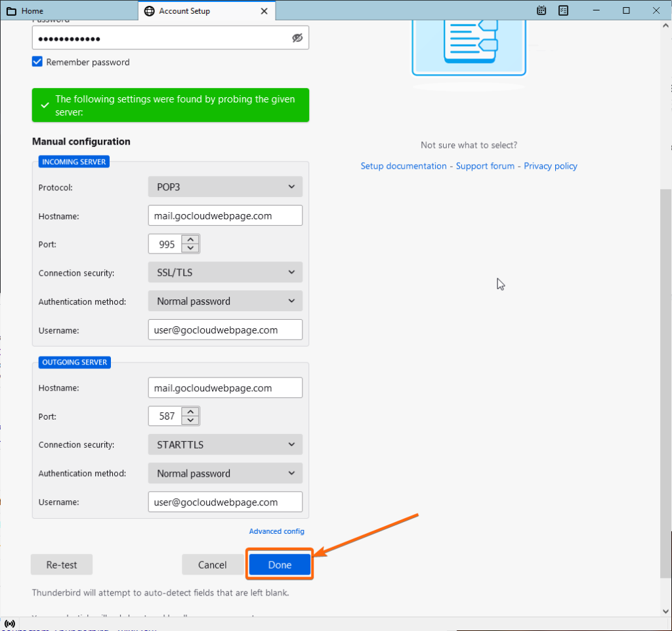Open the outgoing Authentication method dropdown
672x631 pixels.
225,473
